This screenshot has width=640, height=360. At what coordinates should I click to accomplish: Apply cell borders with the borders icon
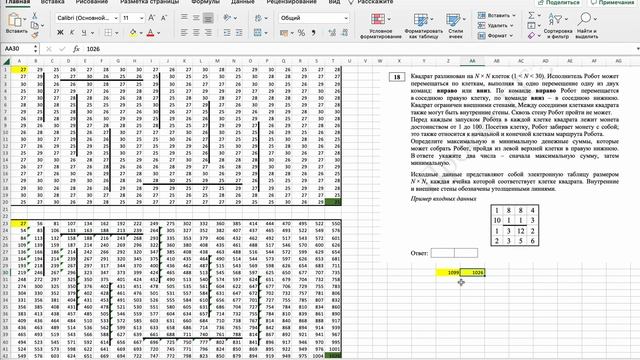(108, 33)
